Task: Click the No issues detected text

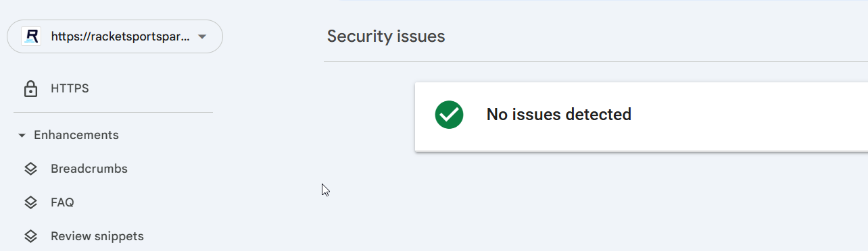Action: click(559, 115)
